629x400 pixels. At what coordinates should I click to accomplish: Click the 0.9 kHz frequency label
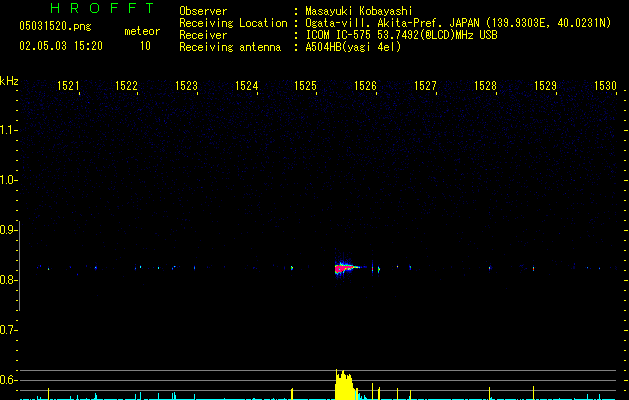click(8, 230)
